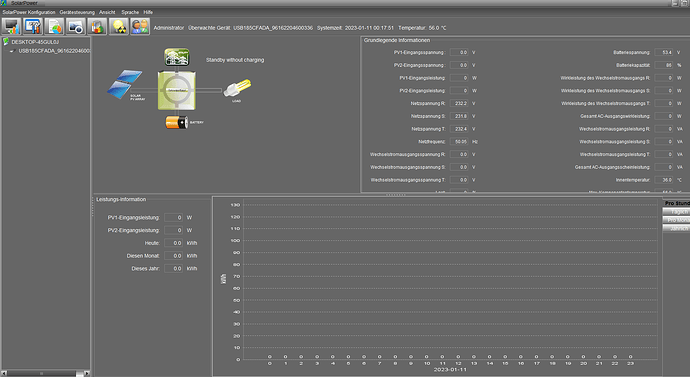
Task: Open the books and chart toolbar icon
Action: pos(97,26)
